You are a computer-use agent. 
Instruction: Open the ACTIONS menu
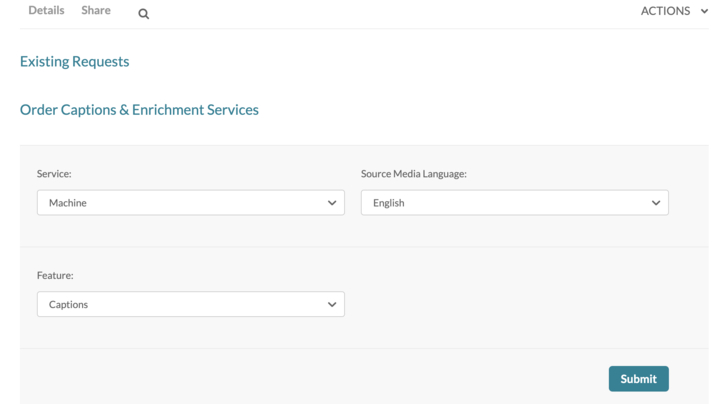pyautogui.click(x=666, y=11)
